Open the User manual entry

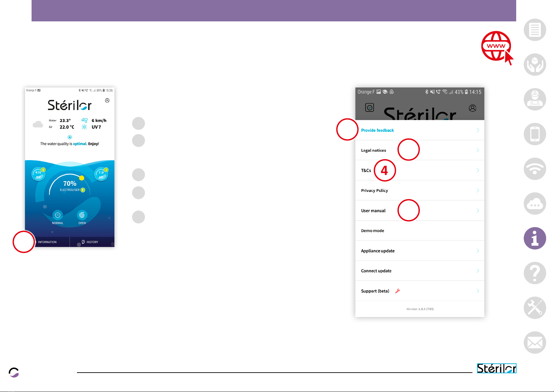pyautogui.click(x=420, y=210)
